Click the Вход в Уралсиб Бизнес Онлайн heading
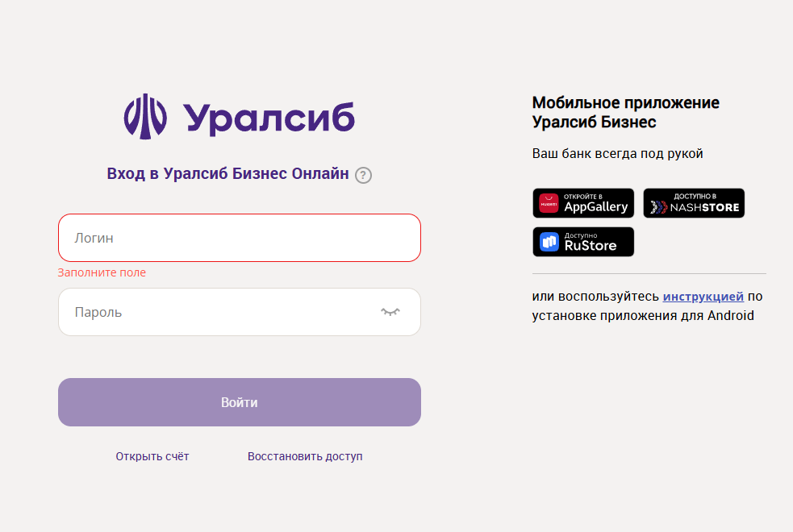793x532 pixels. [227, 174]
